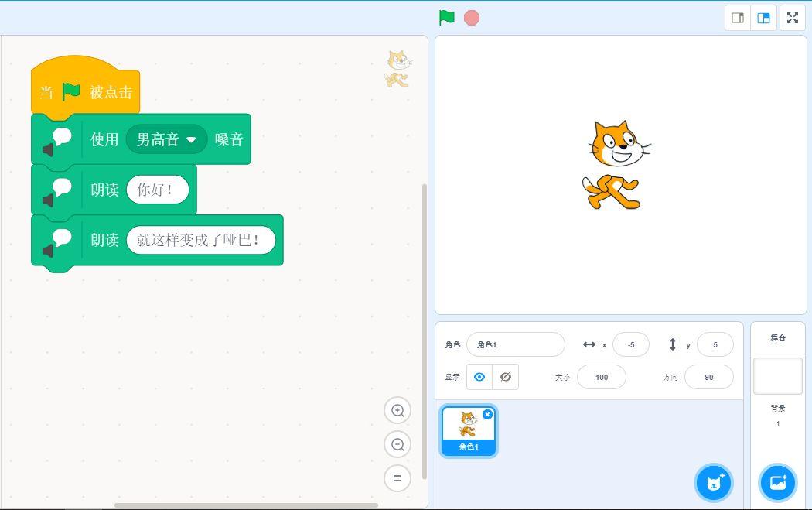
Task: Hide the sprite with crossed eye icon
Action: click(x=506, y=377)
